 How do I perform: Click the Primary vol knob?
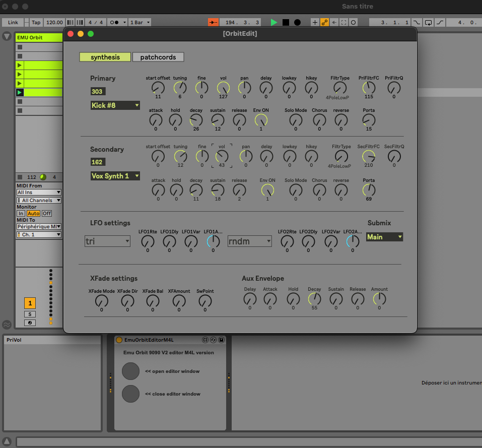[x=223, y=88]
